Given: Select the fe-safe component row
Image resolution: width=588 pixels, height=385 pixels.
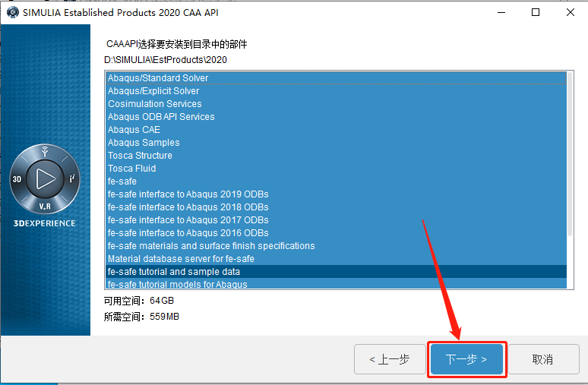Looking at the screenshot, I should 336,181.
